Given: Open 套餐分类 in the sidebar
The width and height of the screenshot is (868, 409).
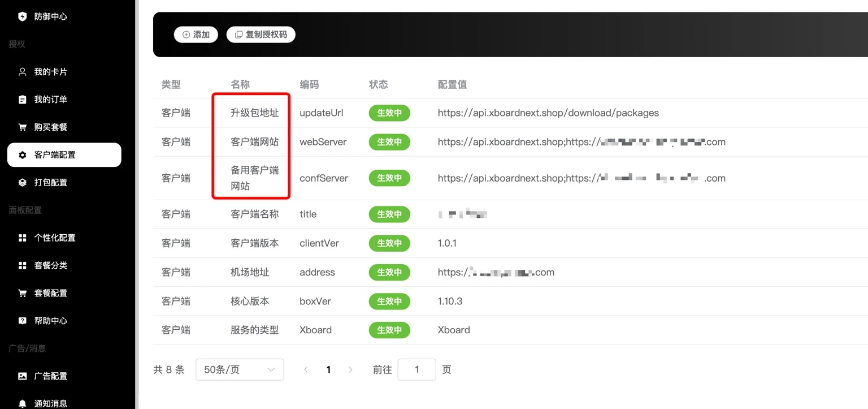Looking at the screenshot, I should point(50,265).
